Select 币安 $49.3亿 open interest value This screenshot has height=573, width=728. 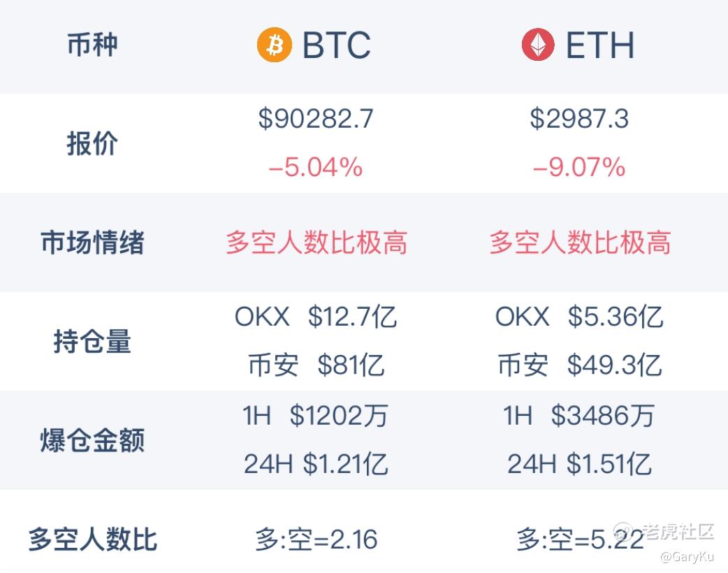579,365
